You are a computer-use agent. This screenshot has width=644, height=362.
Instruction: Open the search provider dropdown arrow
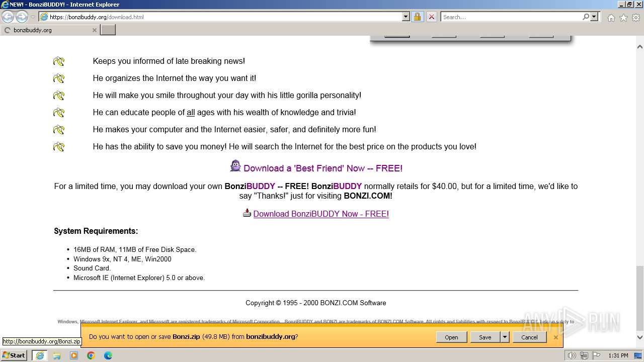tap(594, 17)
